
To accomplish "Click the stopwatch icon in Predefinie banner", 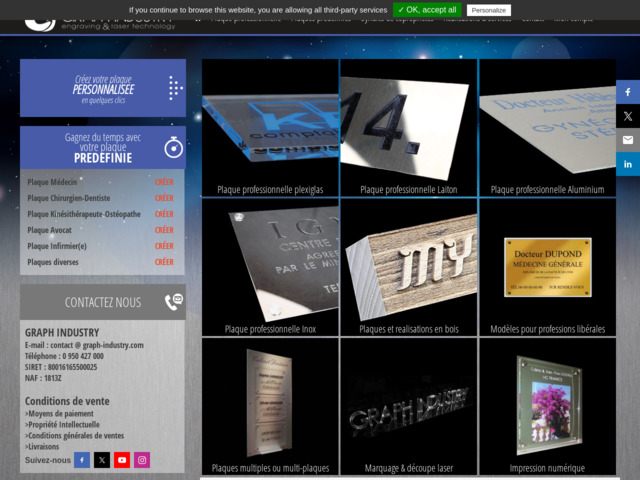I will click(173, 147).
